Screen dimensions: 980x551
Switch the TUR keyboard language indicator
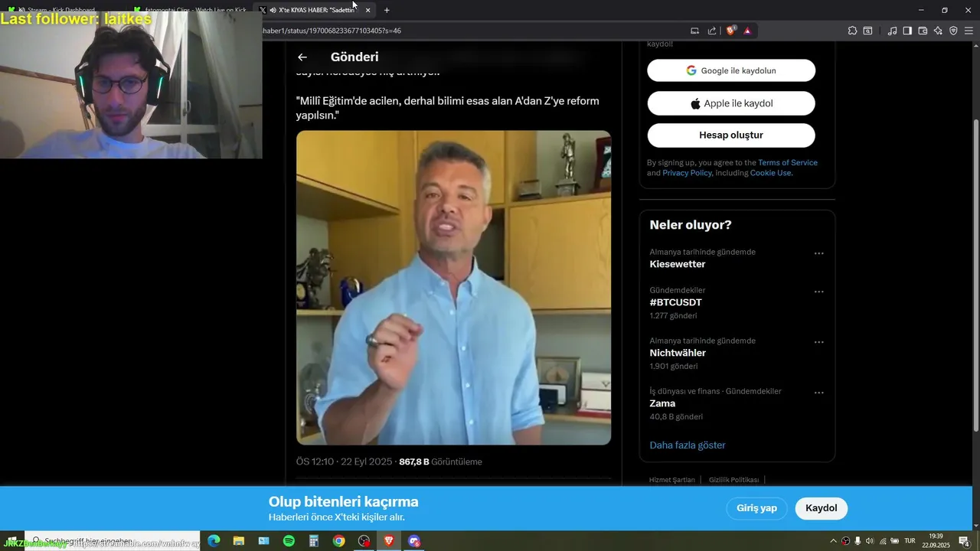point(910,541)
